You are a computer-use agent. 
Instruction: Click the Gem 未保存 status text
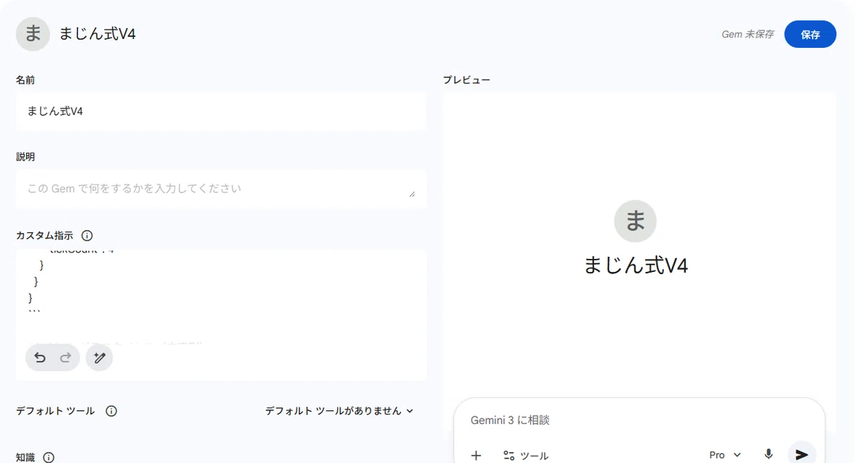tap(748, 34)
